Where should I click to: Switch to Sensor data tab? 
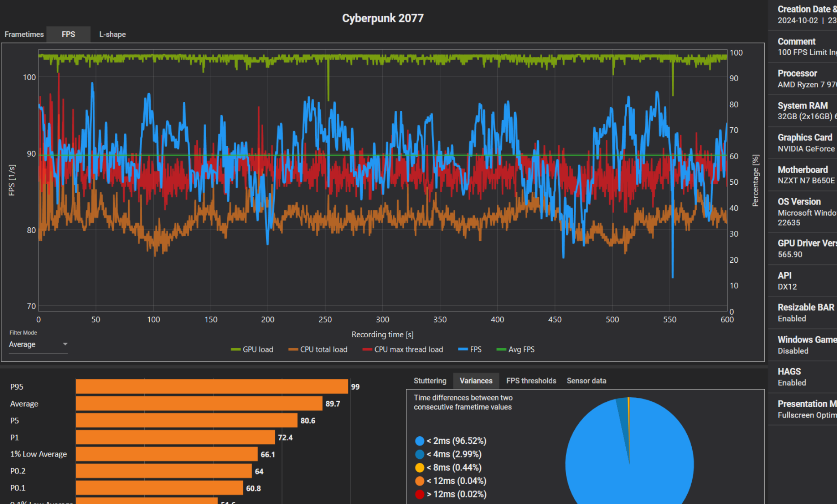coord(586,381)
